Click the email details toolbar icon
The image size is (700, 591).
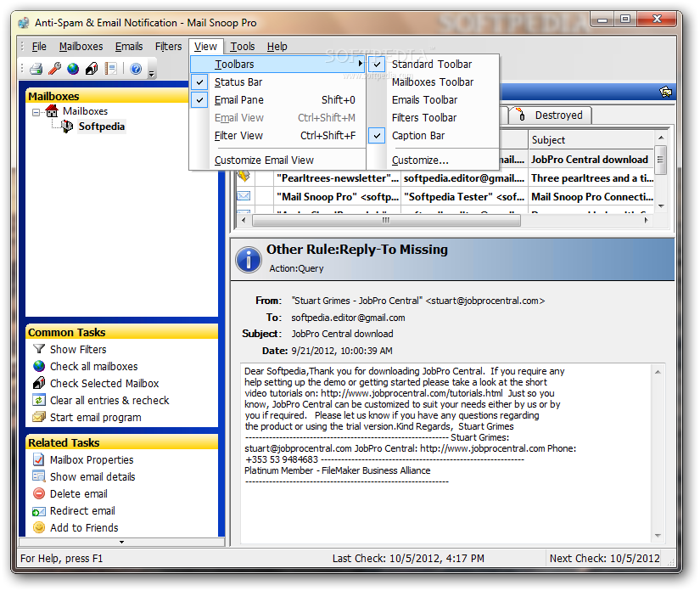coord(110,69)
